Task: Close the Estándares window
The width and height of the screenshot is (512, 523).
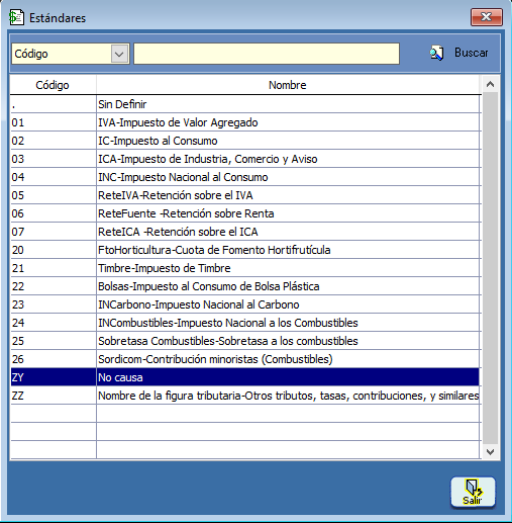Action: point(486,17)
